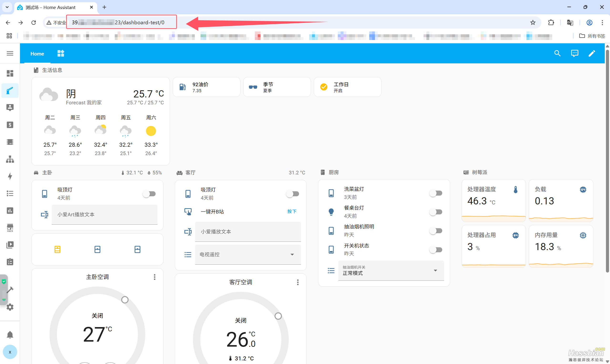
Task: Open the Overview dashboard icon in sidebar
Action: point(10,73)
